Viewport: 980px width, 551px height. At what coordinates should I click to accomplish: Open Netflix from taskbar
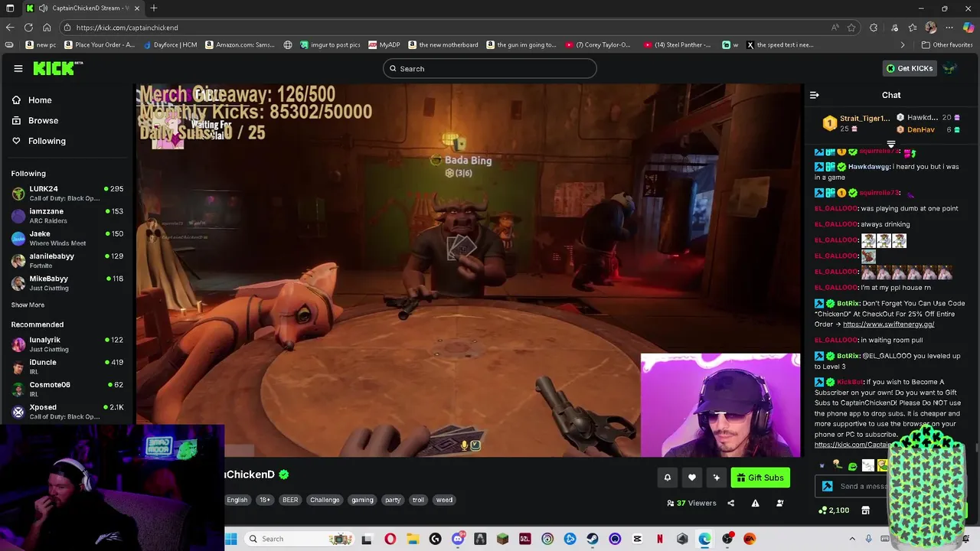[660, 539]
